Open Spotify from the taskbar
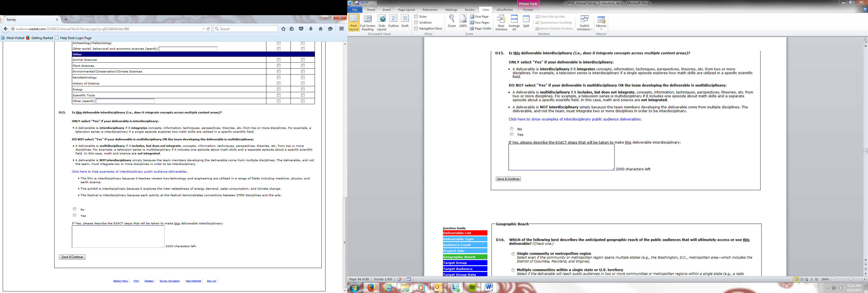 click(472, 288)
